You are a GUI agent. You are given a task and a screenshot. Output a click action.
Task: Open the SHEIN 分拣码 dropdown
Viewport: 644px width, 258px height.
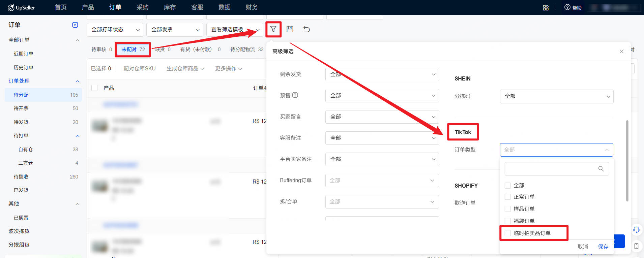(x=557, y=96)
